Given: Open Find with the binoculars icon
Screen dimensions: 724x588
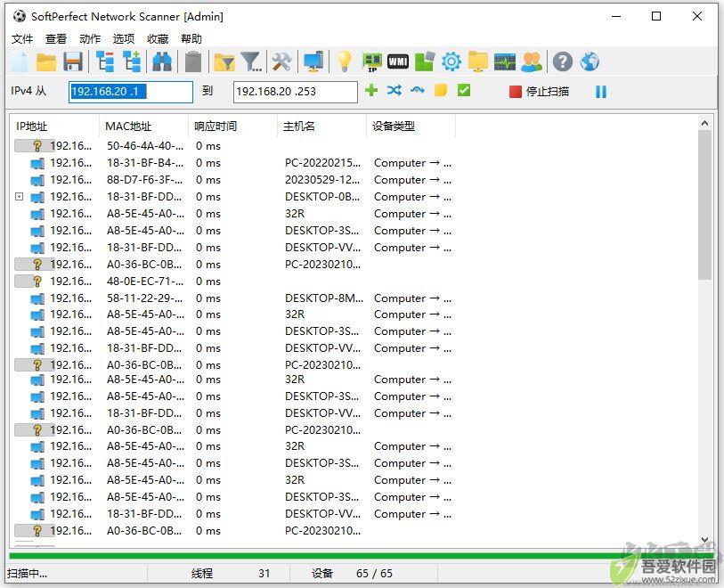Looking at the screenshot, I should [x=162, y=61].
